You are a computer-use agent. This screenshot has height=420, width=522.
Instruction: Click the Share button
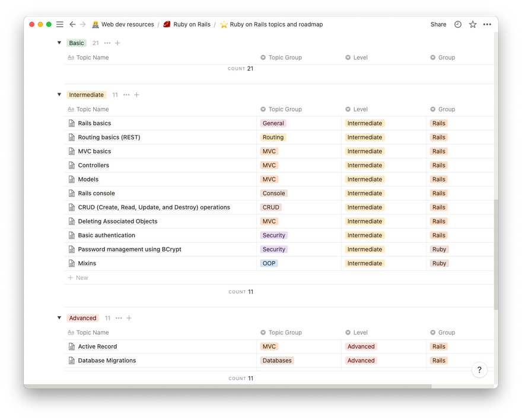click(x=438, y=24)
